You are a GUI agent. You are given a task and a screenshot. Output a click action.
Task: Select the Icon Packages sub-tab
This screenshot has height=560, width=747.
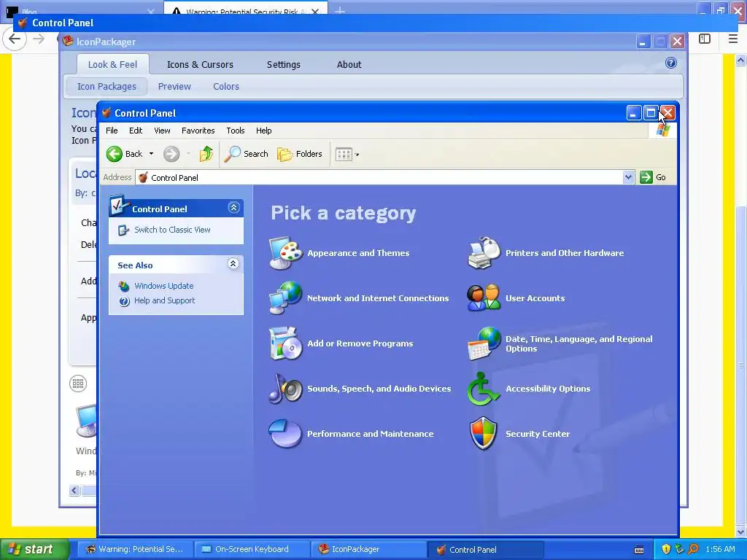[107, 86]
